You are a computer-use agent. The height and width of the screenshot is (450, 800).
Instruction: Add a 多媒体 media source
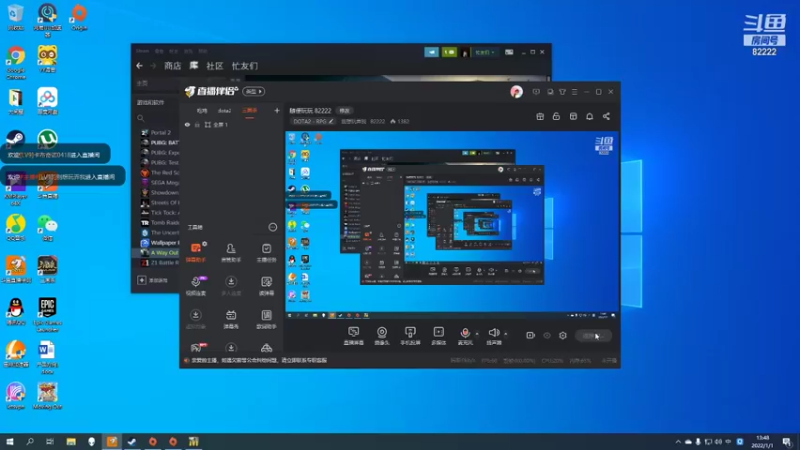click(439, 336)
